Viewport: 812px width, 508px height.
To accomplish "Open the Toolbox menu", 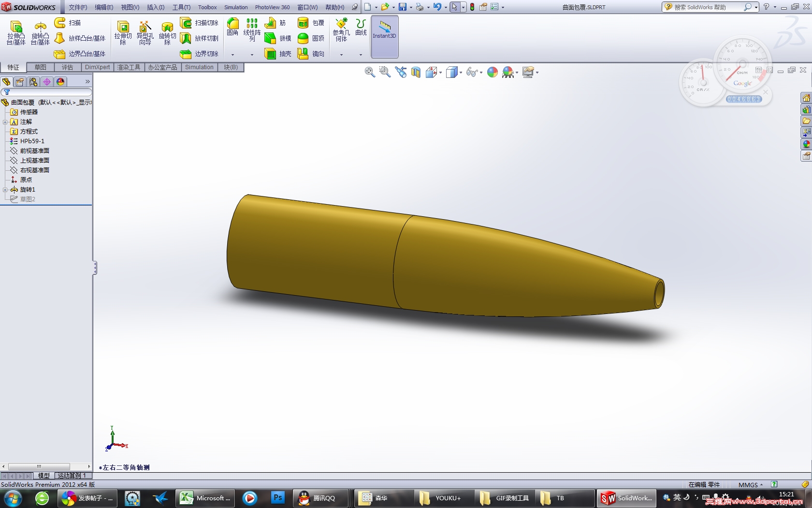I will click(207, 7).
